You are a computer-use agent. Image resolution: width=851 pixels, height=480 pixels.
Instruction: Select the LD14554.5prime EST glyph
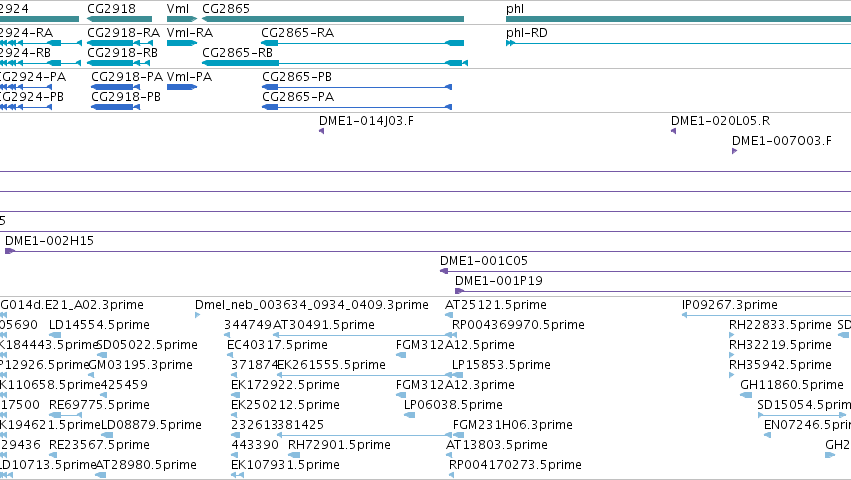point(55,335)
